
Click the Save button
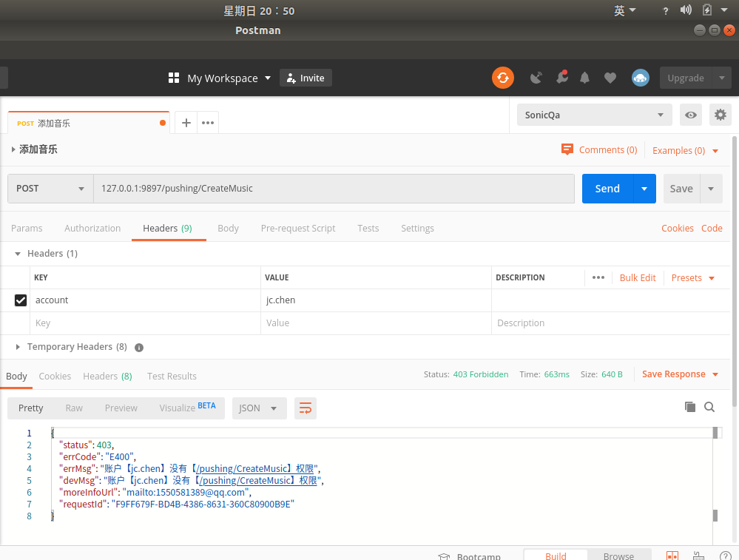tap(681, 189)
